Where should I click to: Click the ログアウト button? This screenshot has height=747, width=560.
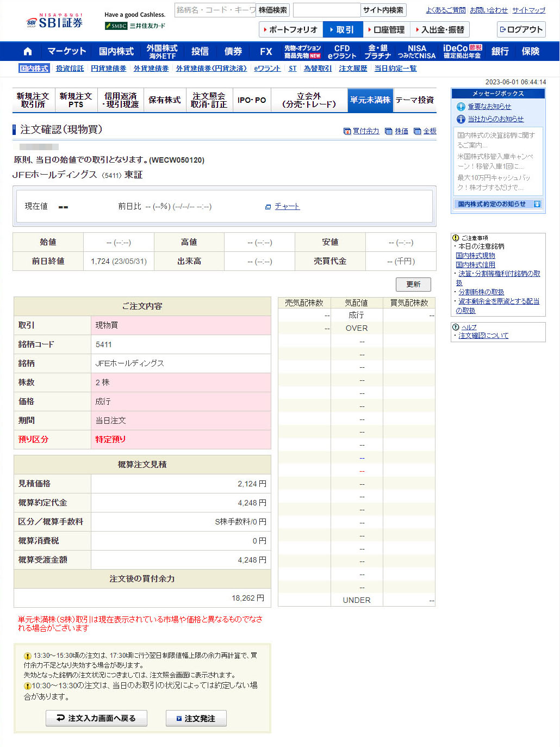(521, 29)
